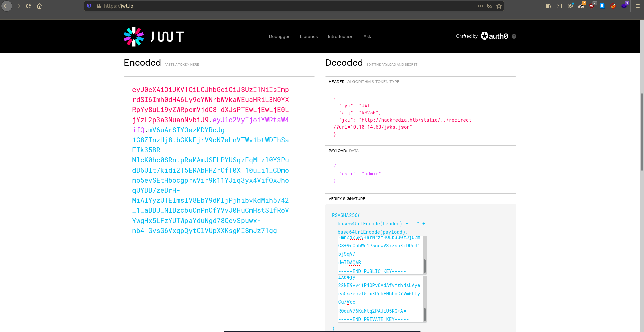644x332 pixels.
Task: Open page actions three-dot menu
Action: click(x=480, y=6)
